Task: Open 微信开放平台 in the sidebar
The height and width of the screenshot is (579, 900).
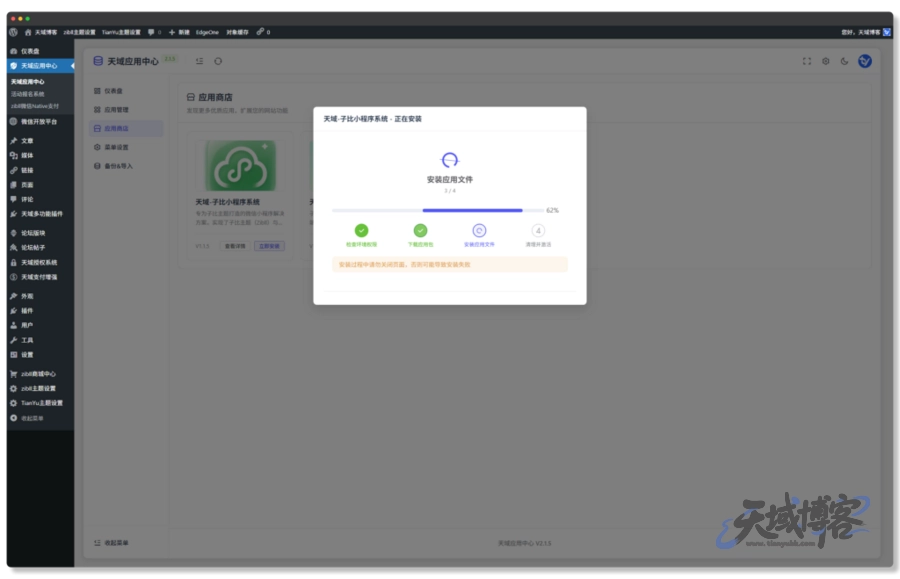Action: coord(40,122)
